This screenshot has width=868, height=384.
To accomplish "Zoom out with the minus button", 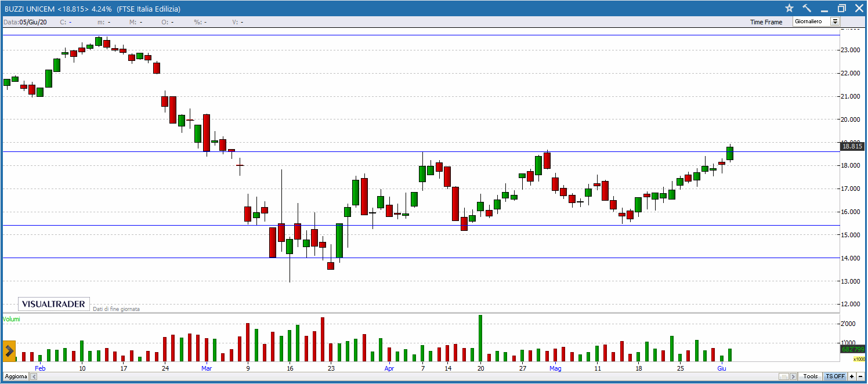I will 860,376.
